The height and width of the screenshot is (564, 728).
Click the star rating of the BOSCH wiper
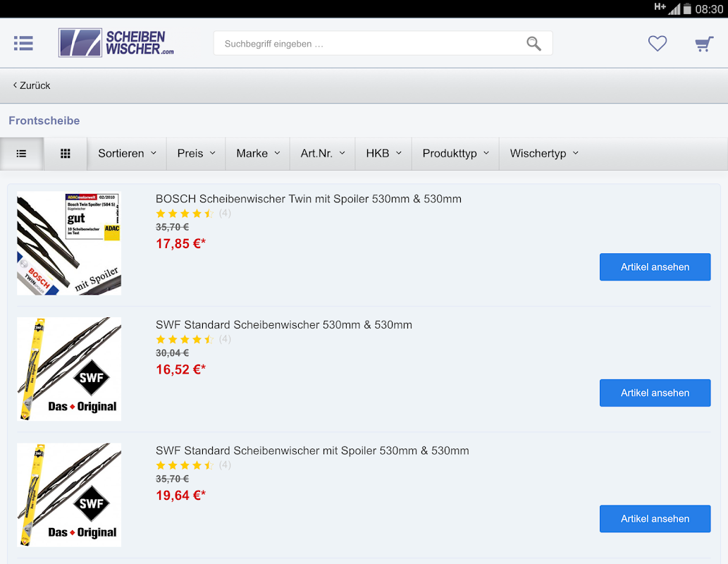pos(185,213)
